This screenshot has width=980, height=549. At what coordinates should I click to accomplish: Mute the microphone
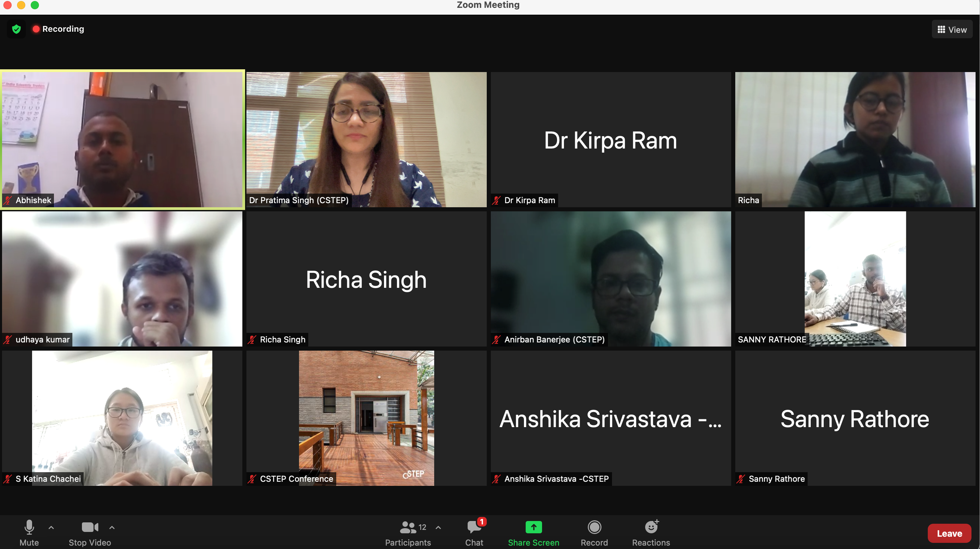pos(29,527)
